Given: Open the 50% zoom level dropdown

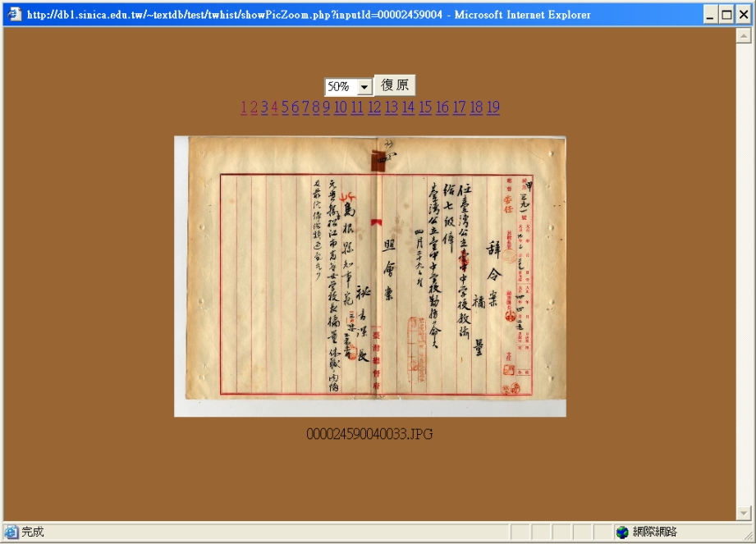Looking at the screenshot, I should [364, 87].
